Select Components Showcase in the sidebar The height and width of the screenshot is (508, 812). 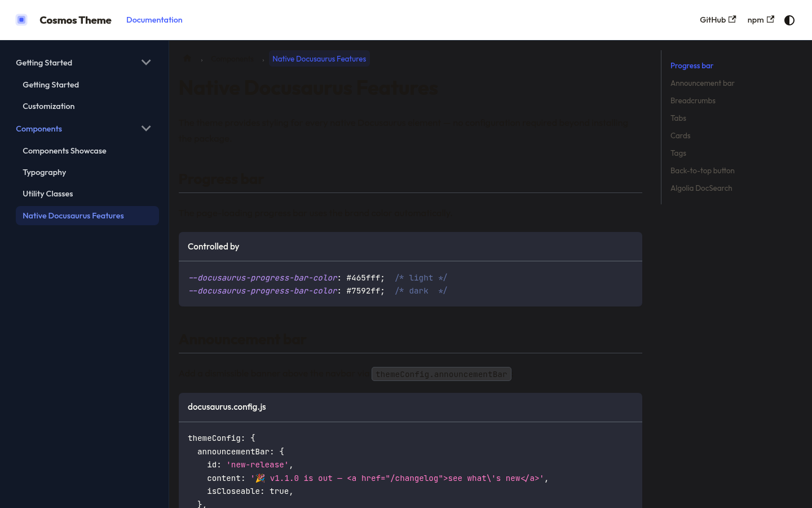coord(64,151)
